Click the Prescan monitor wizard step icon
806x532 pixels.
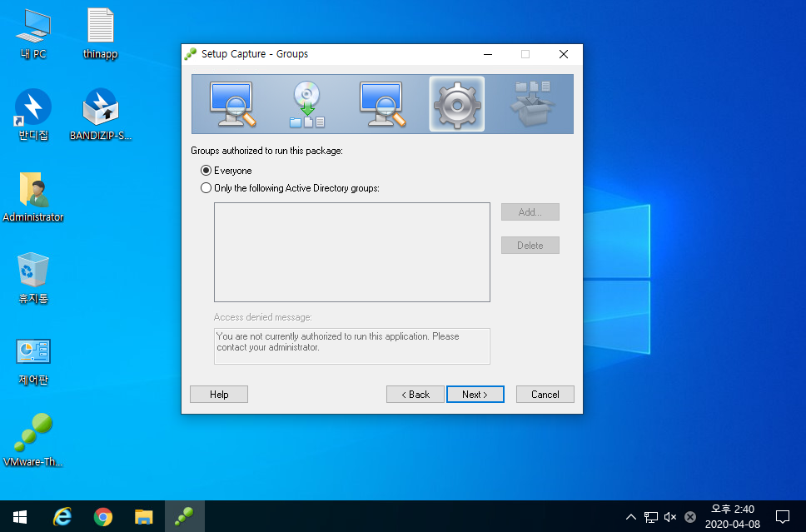point(232,104)
